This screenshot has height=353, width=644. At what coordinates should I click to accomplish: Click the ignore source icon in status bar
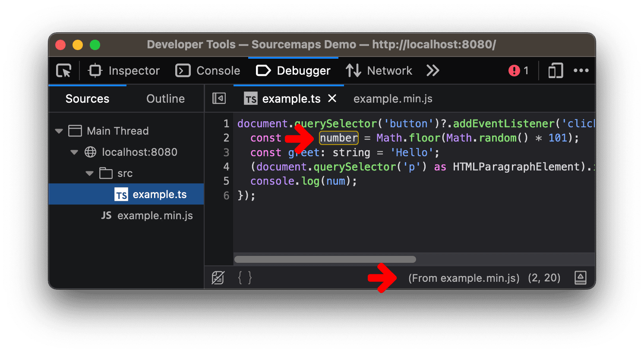pyautogui.click(x=218, y=278)
